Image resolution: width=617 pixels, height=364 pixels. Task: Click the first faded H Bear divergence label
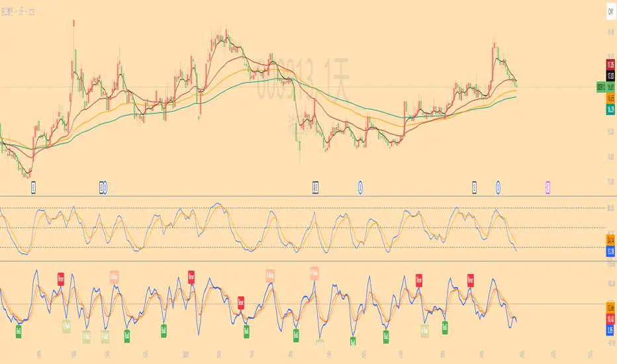114,277
